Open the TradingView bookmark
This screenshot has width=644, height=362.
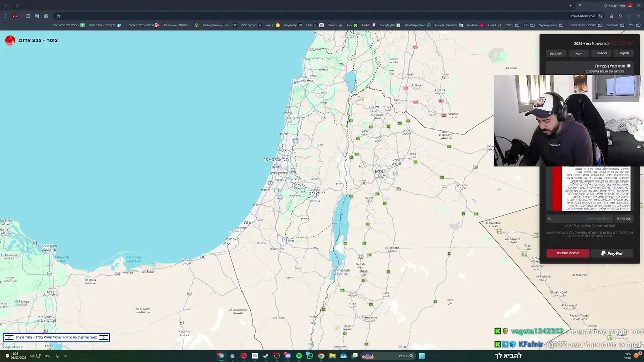pos(219,25)
